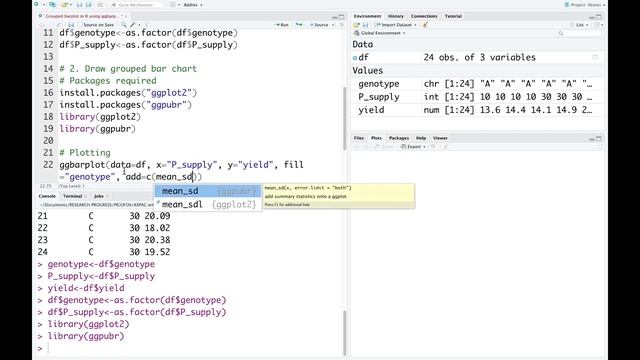Viewport: 640px width, 360px height.
Task: Open find and replace magnifier icon
Action: click(124, 25)
